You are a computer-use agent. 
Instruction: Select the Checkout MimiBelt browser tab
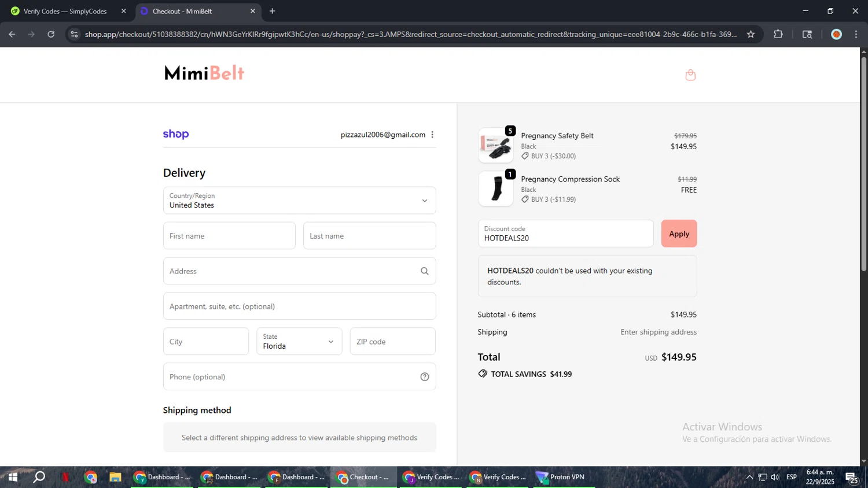coord(198,11)
